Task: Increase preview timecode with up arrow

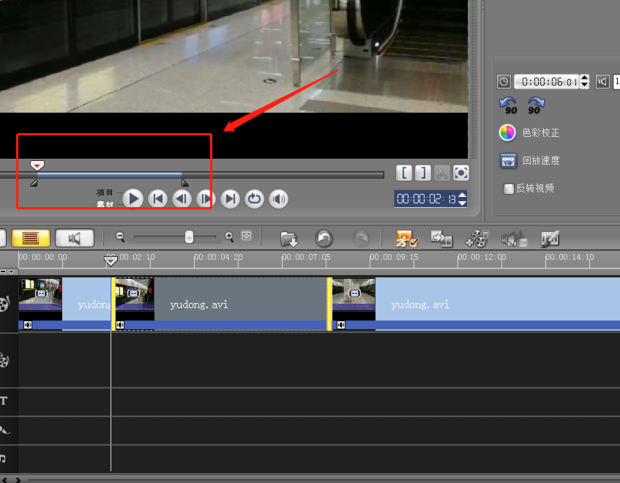Action: click(462, 195)
